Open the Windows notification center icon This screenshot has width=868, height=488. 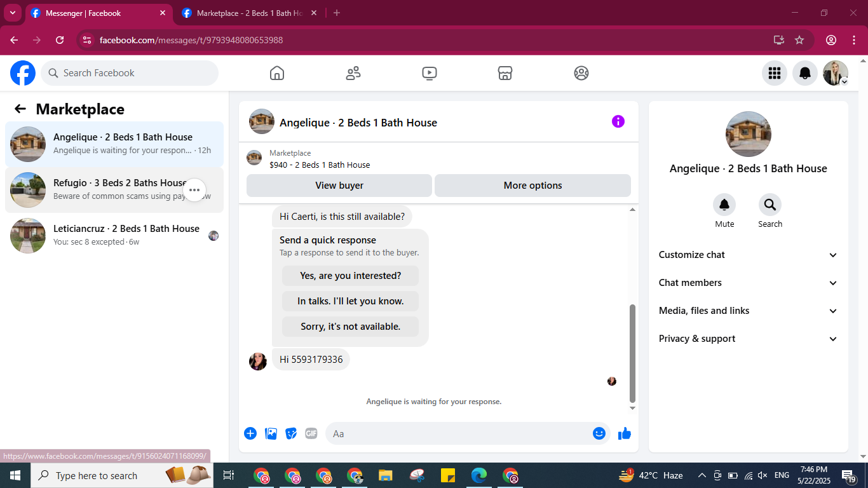pyautogui.click(x=849, y=475)
